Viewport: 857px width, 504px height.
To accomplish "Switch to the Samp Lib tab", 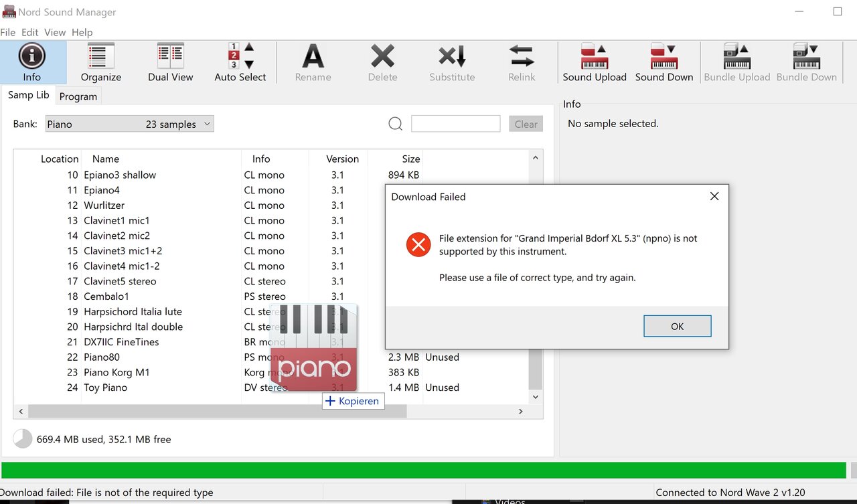I will [x=28, y=95].
